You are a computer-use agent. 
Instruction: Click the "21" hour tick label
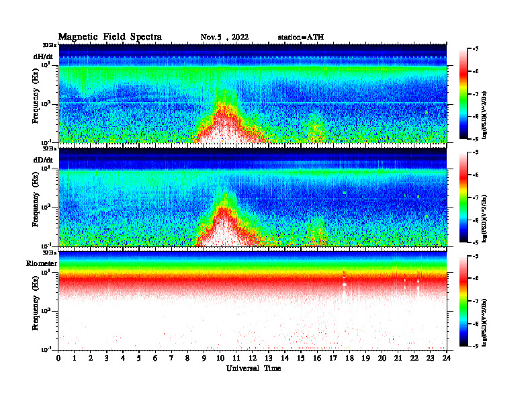[x=398, y=358]
